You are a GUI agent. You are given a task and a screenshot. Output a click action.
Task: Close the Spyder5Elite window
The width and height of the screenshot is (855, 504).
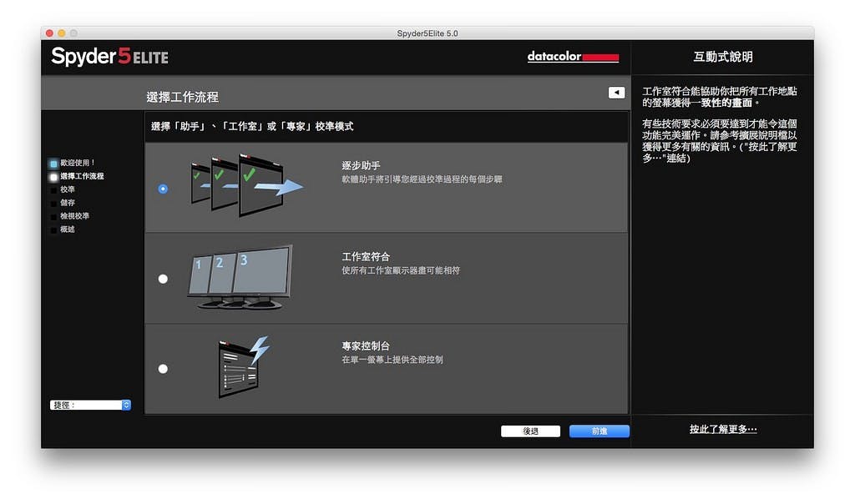[x=49, y=33]
